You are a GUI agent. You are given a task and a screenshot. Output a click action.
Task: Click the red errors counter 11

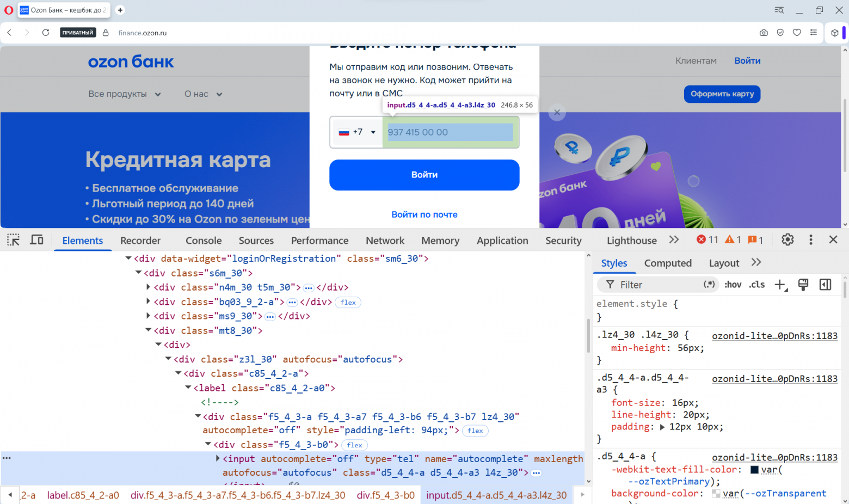pyautogui.click(x=707, y=239)
